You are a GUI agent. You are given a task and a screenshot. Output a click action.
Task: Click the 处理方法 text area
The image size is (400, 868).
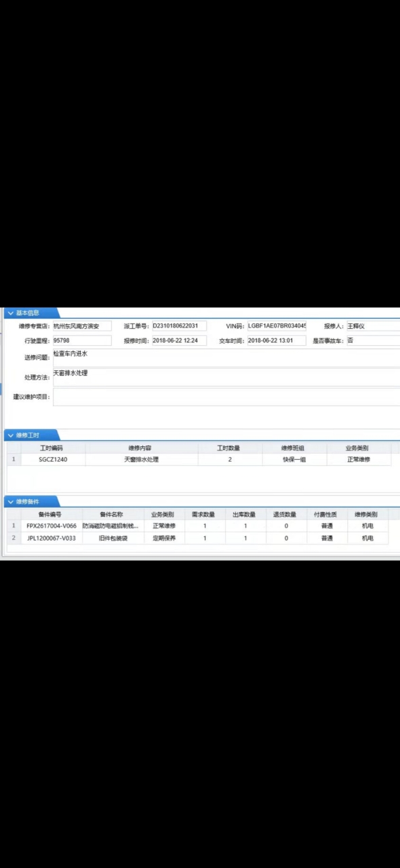[x=226, y=377]
